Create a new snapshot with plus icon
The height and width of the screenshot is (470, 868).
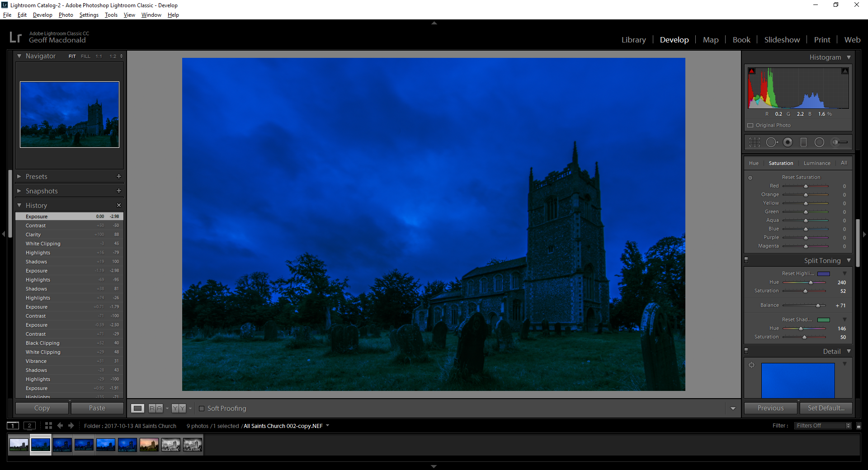coord(119,191)
